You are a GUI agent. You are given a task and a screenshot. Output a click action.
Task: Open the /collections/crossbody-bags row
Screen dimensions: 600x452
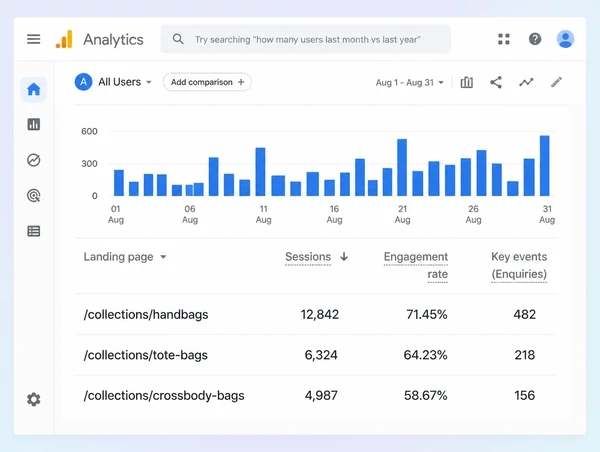(315, 396)
